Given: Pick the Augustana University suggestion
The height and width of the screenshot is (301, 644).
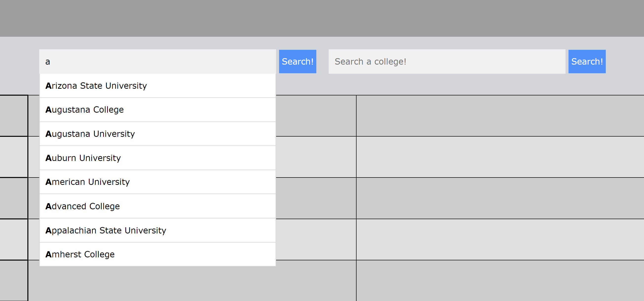Looking at the screenshot, I should click(157, 134).
